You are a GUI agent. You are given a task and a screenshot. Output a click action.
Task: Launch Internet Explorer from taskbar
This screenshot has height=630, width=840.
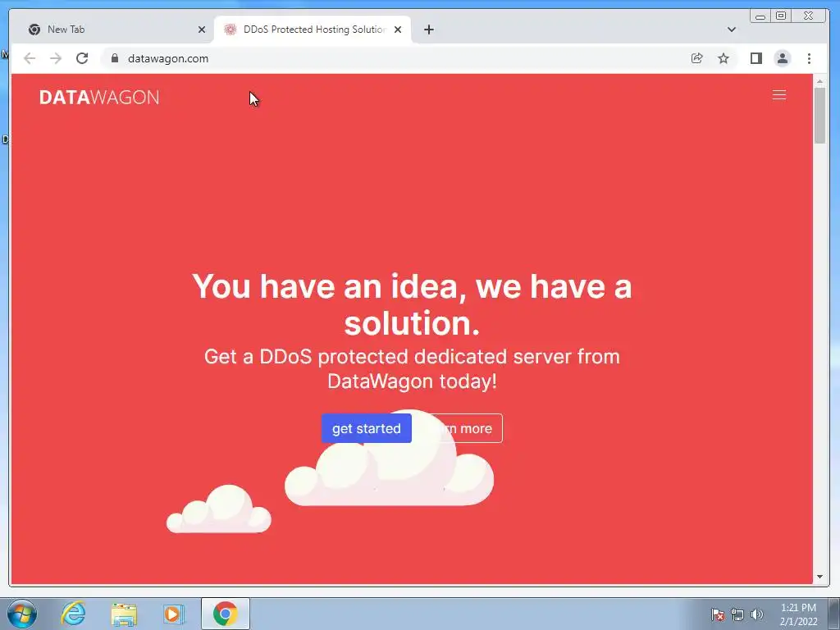(73, 614)
